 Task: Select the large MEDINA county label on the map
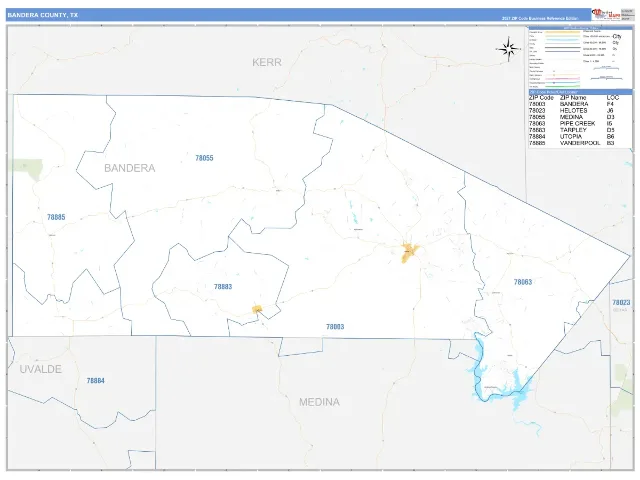(x=319, y=402)
